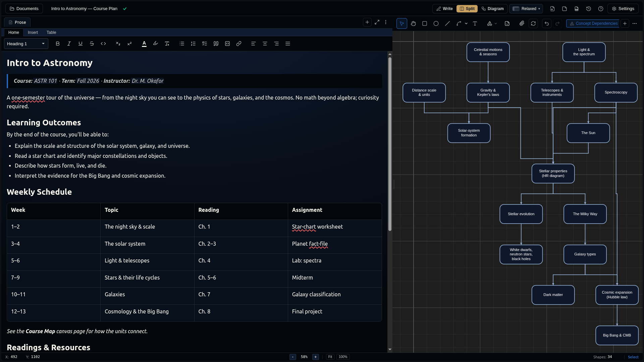Clear text formatting
This screenshot has width=644, height=362.
point(167,44)
